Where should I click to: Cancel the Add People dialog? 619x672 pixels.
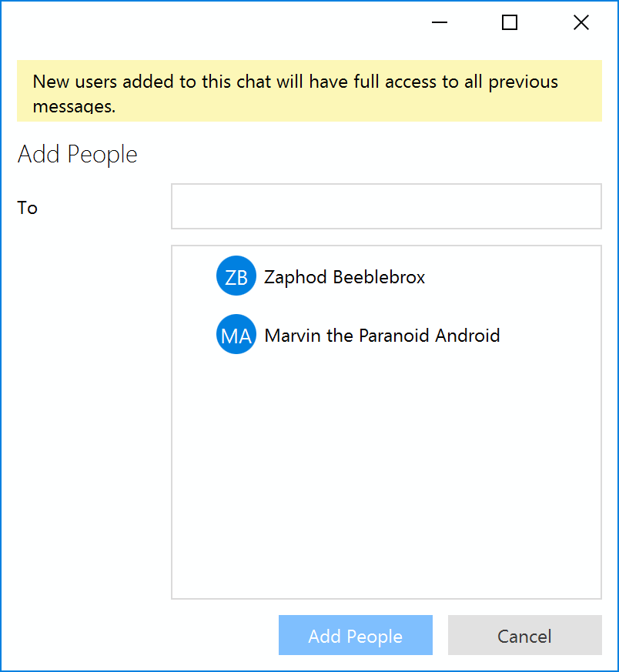[524, 636]
